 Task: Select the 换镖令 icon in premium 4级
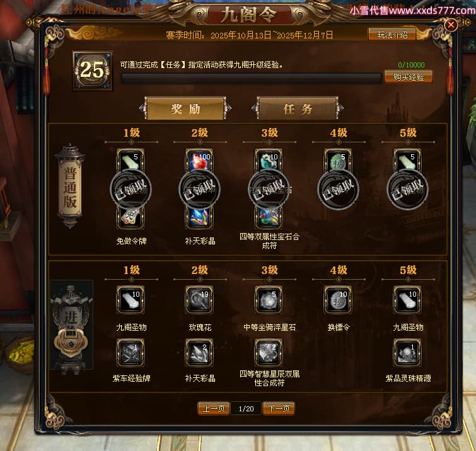coord(338,300)
